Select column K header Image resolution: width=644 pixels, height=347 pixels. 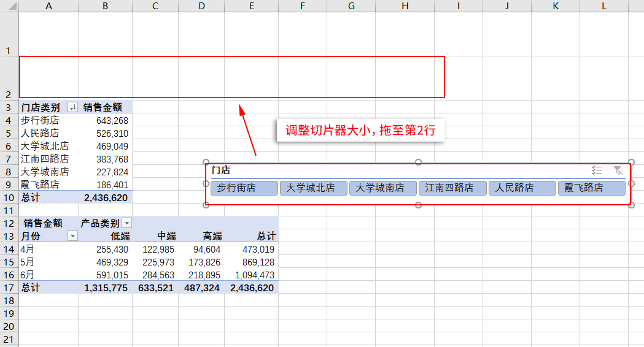pos(556,6)
